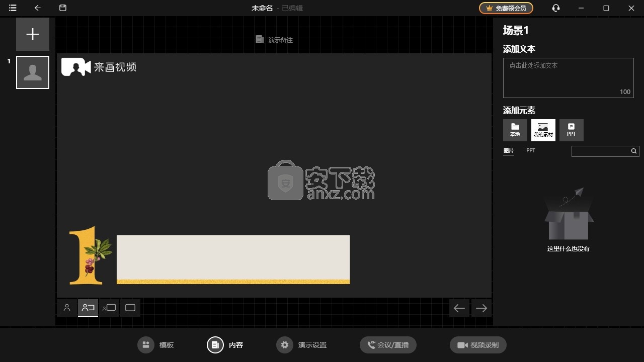Select presenter with content layout
644x362 pixels.
[x=88, y=308]
